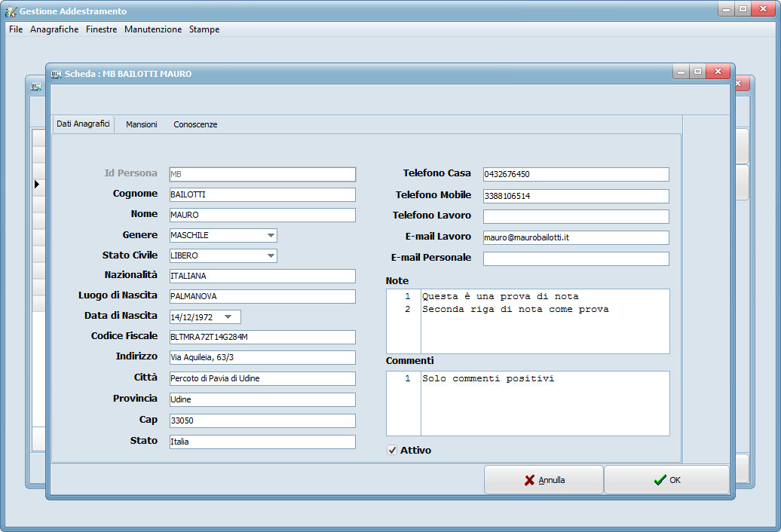Minimize the Gestione Addestramento main window

[x=726, y=9]
